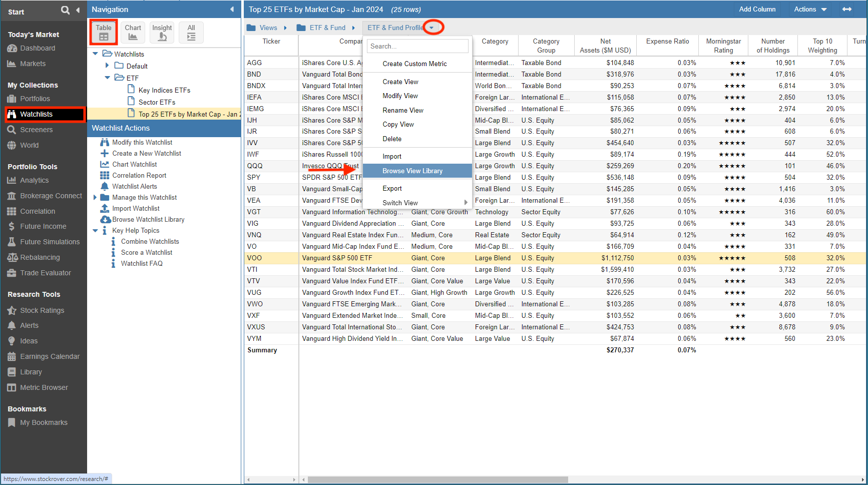Open Screeners in the left sidebar
Viewport: 868px width, 485px height.
(36, 130)
